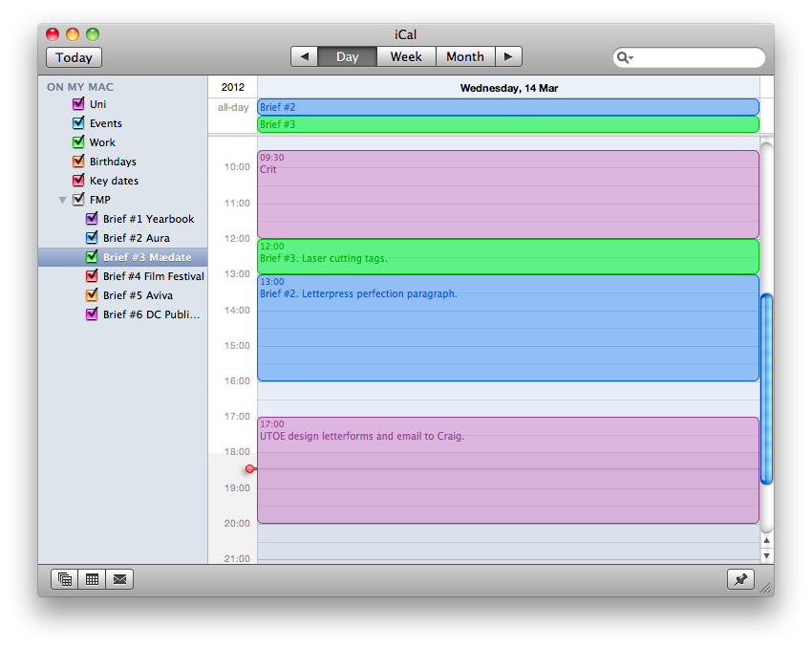Select the 09:30 Crit event
Image resolution: width=812 pixels, height=649 pixels.
click(508, 194)
